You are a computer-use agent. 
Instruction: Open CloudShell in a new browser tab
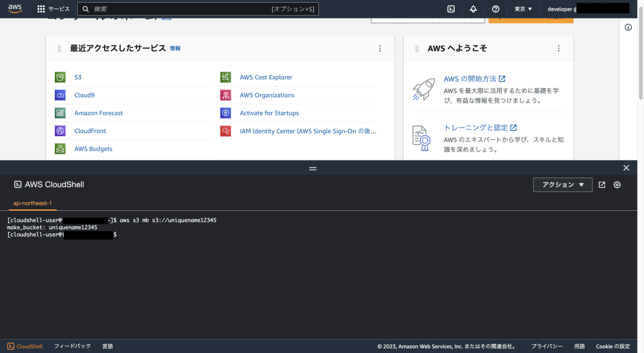point(602,185)
